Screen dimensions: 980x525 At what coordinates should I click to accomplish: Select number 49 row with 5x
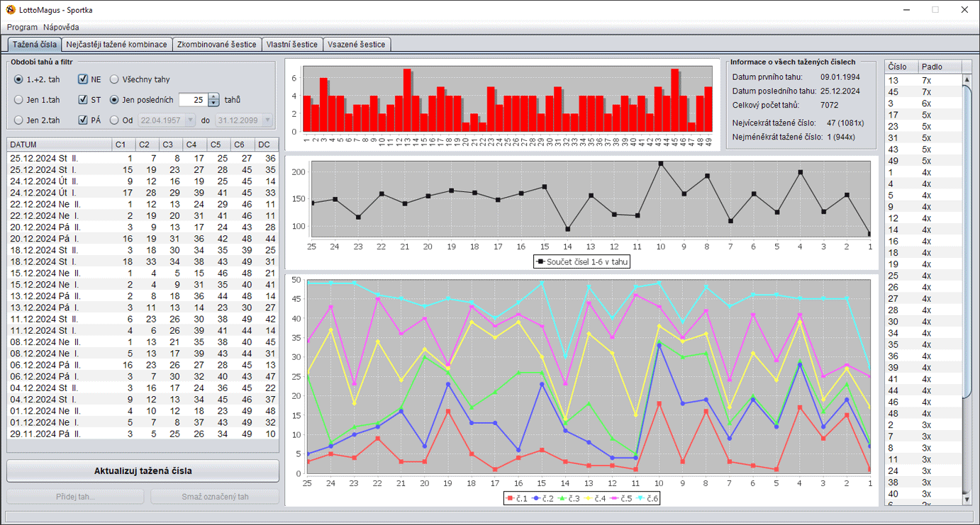924,161
